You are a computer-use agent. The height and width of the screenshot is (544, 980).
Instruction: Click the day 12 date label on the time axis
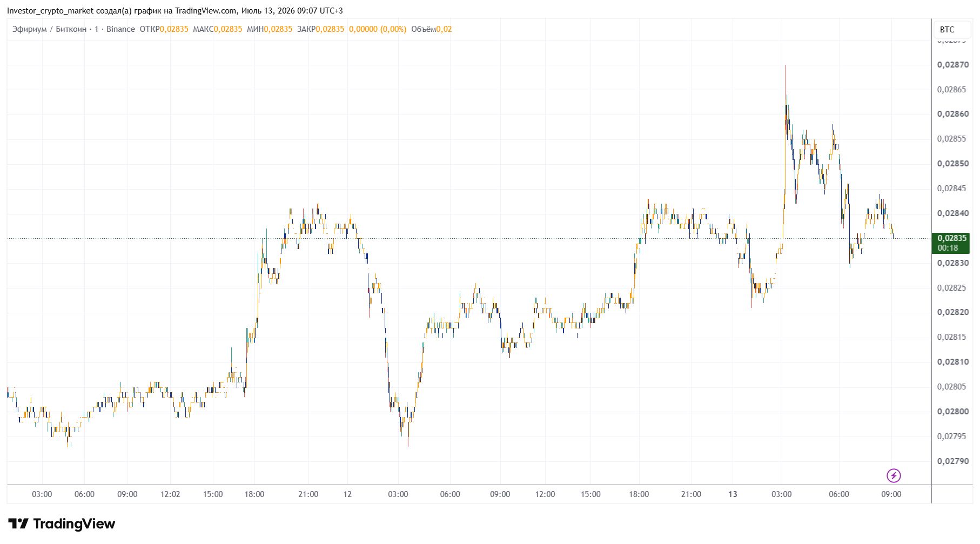tap(347, 494)
